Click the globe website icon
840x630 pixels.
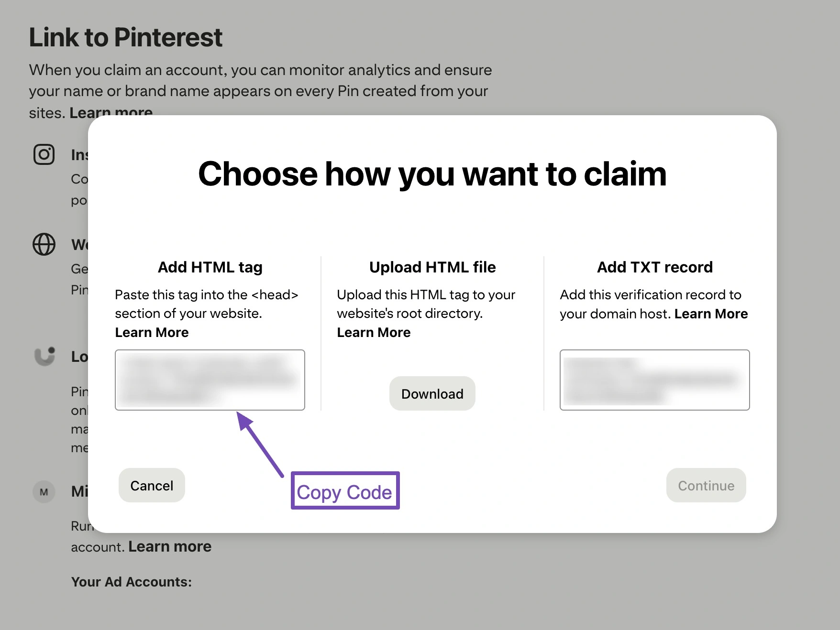(44, 244)
